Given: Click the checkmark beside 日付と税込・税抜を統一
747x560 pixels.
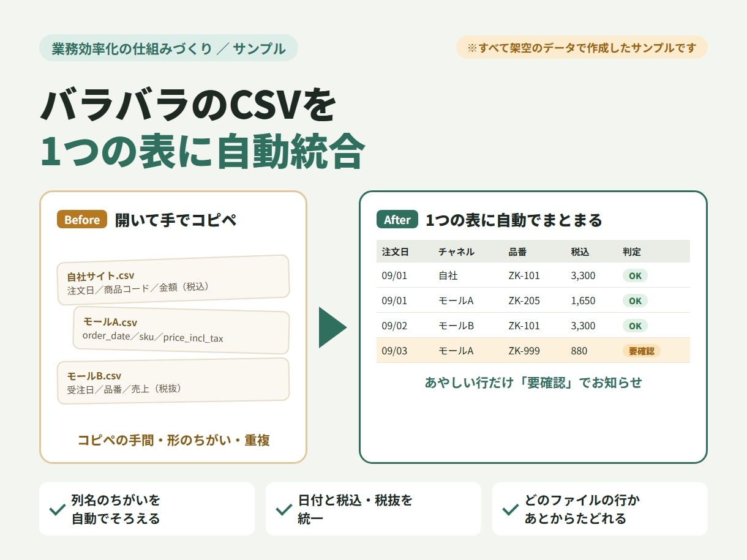Looking at the screenshot, I should pyautogui.click(x=284, y=509).
